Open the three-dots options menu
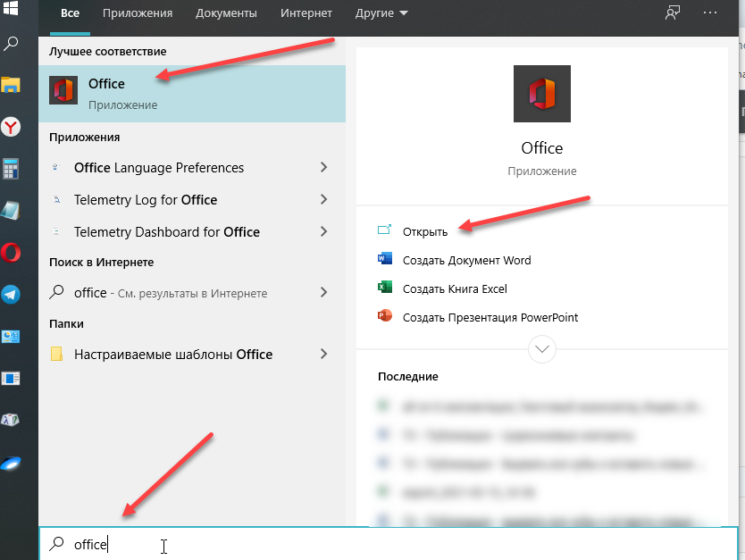 [x=710, y=13]
